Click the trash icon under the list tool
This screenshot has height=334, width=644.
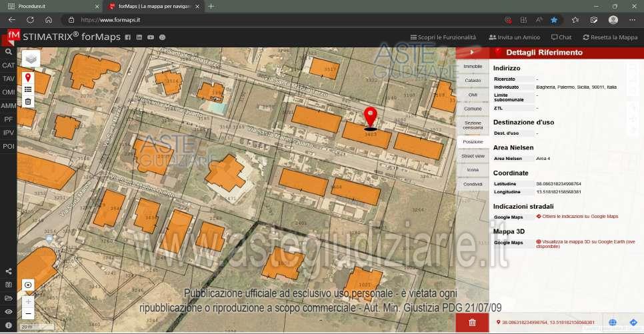tap(28, 102)
